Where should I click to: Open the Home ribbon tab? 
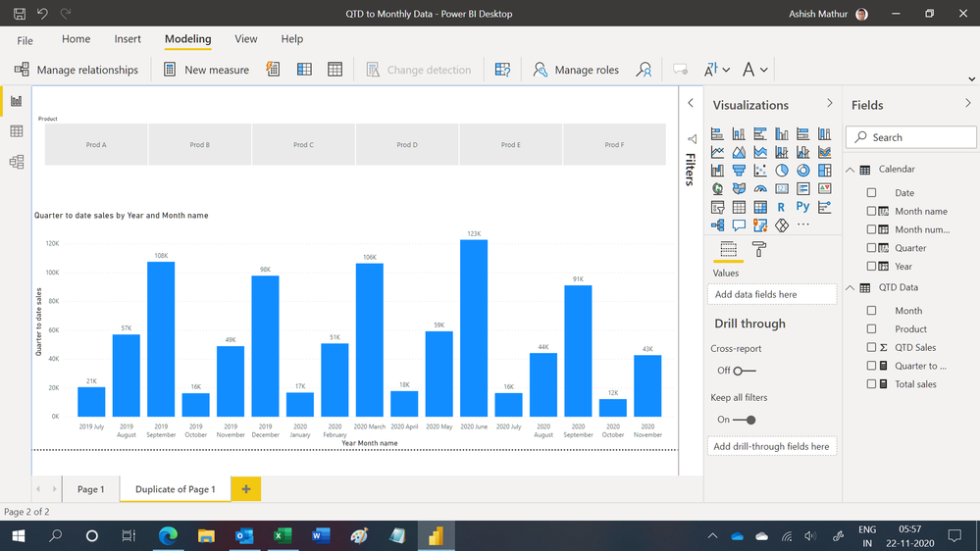[x=77, y=39]
